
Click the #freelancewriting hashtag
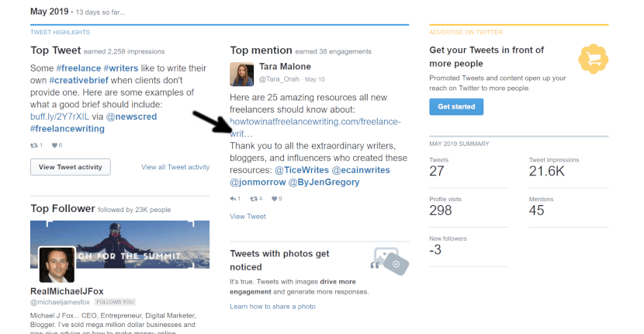click(x=68, y=129)
